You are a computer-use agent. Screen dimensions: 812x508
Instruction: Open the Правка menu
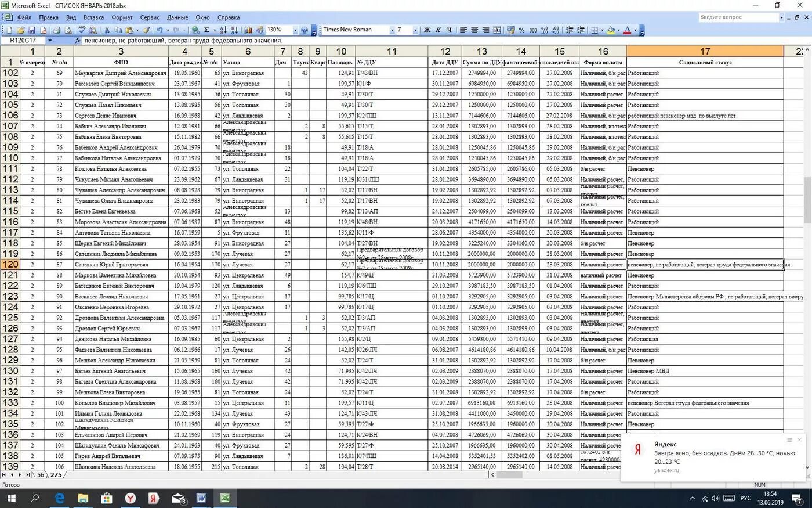click(49, 17)
